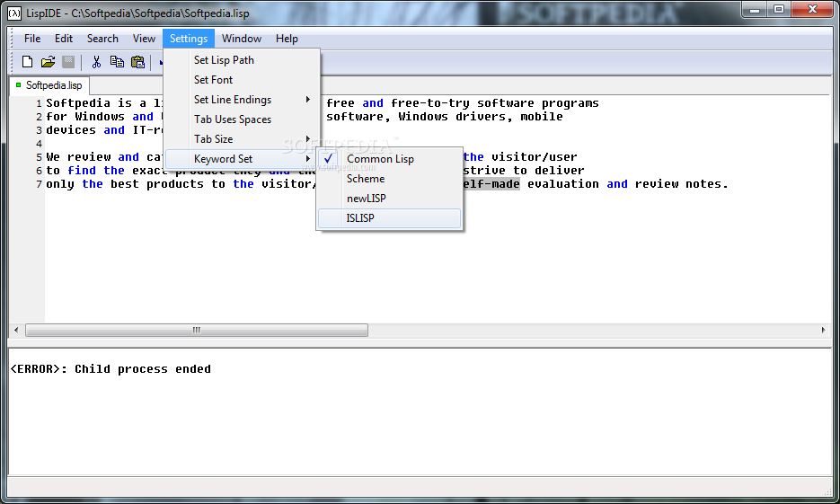Paste with the clipboard toolbar icon
This screenshot has height=504, width=840.
[137, 62]
